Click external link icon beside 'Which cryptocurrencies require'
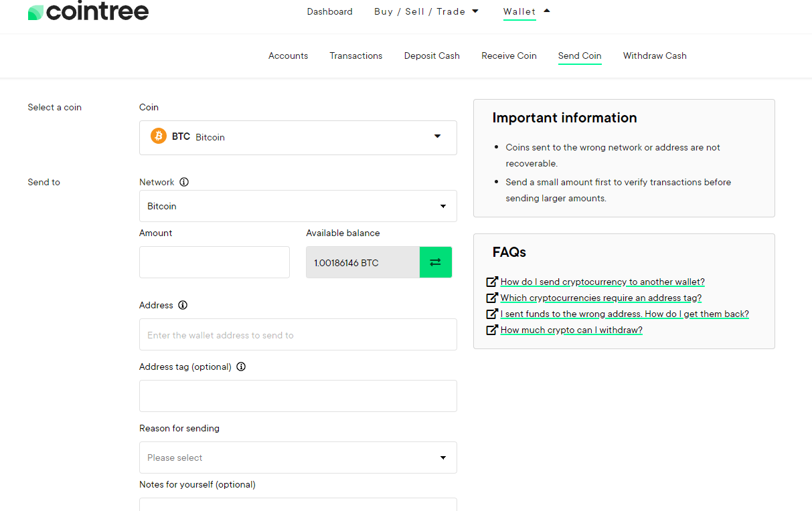This screenshot has height=511, width=812. tap(492, 298)
